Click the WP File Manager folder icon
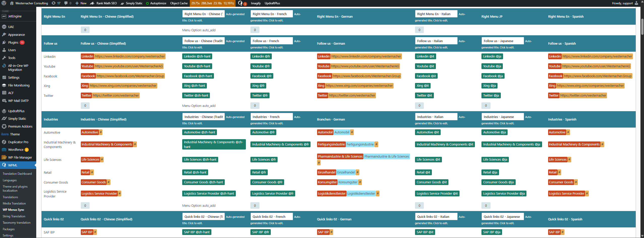 tap(4, 157)
